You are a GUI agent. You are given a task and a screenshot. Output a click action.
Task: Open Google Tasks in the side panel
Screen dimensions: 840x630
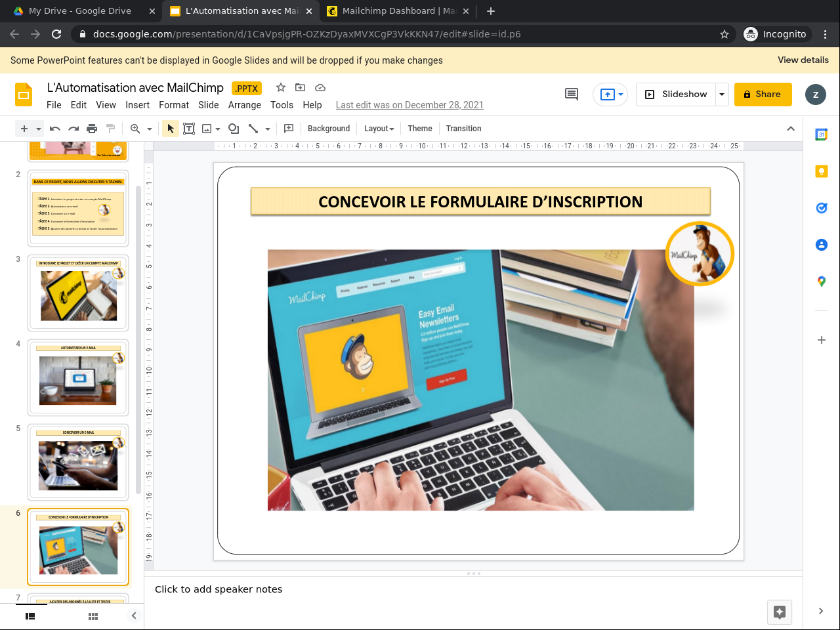point(822,208)
